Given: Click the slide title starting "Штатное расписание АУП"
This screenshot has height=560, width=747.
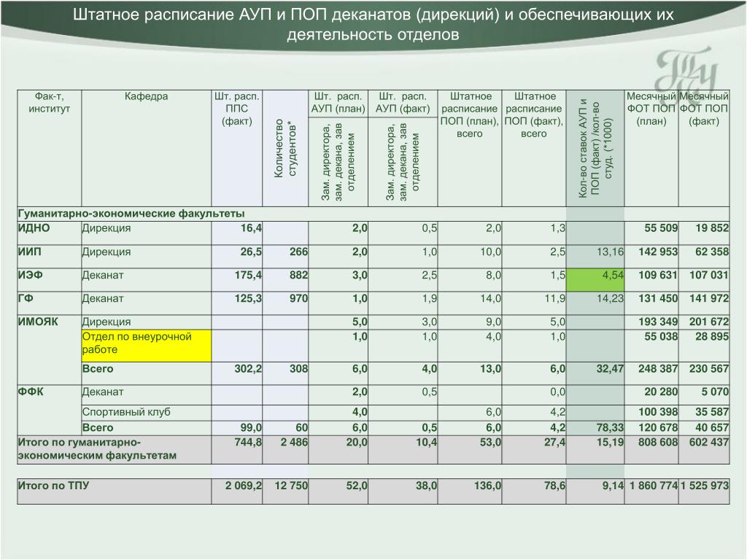Looking at the screenshot, I should tap(373, 24).
